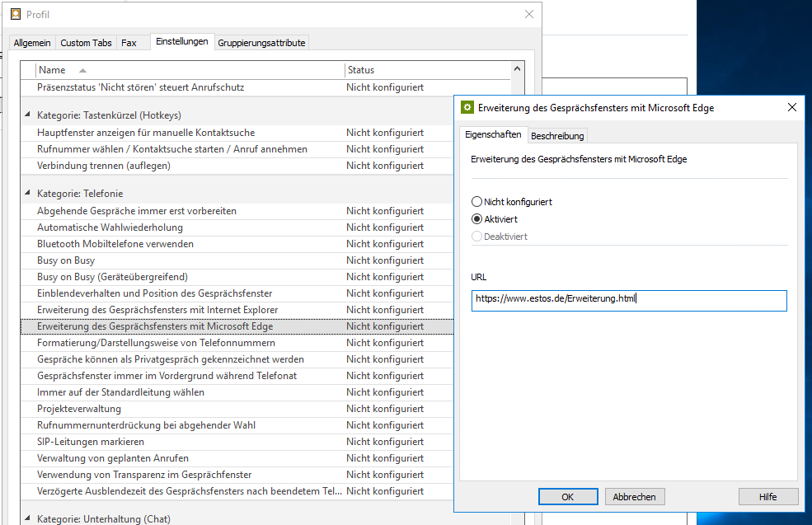The width and height of the screenshot is (812, 525).
Task: Confirm the dialog with OK
Action: (567, 497)
